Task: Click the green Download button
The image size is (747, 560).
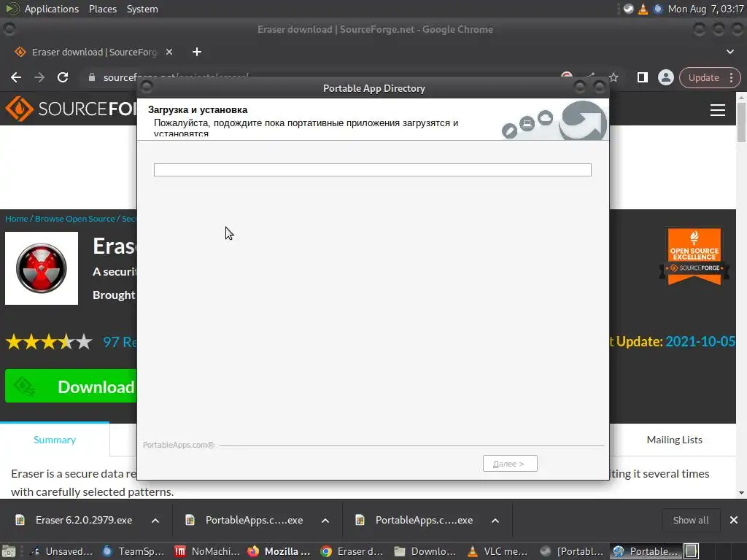Action: coord(71,386)
